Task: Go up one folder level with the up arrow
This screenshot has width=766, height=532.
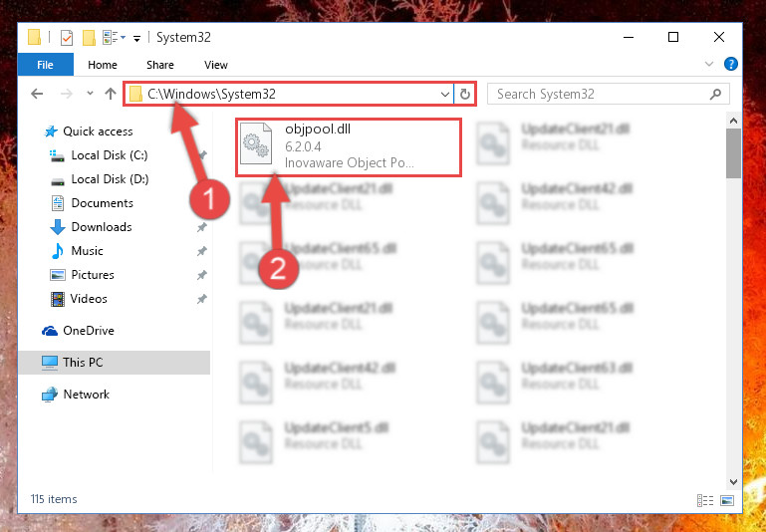Action: coord(111,94)
